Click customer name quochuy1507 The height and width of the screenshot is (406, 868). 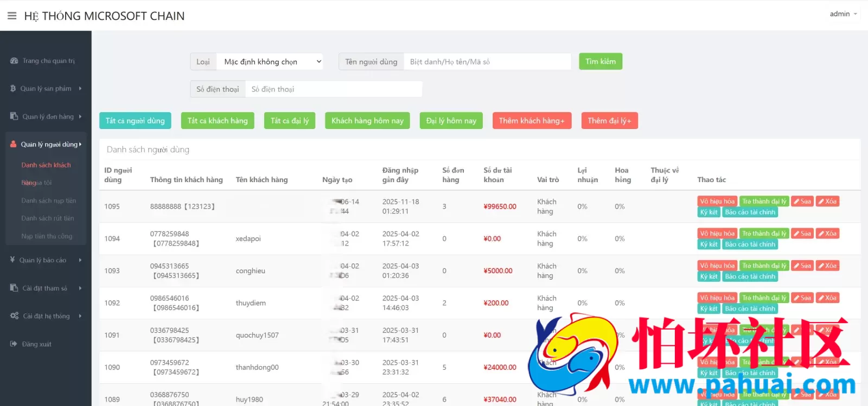(257, 335)
